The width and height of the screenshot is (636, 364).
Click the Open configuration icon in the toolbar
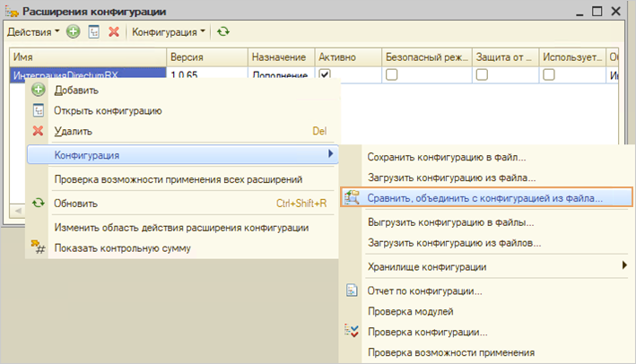(x=93, y=31)
